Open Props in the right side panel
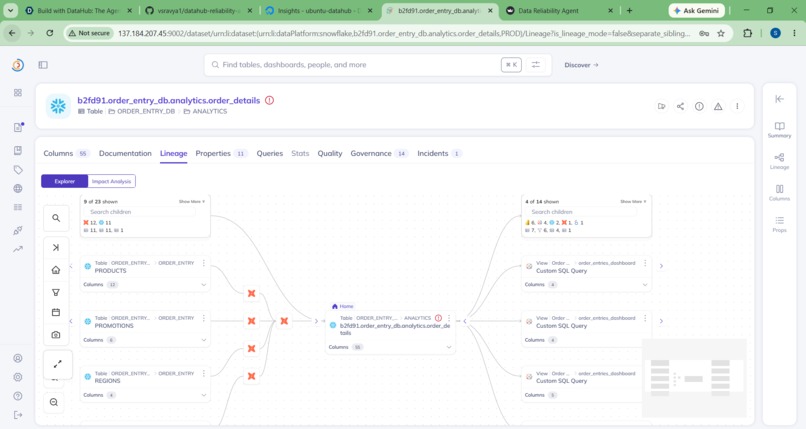Screen dimensions: 806x429 tap(779, 224)
